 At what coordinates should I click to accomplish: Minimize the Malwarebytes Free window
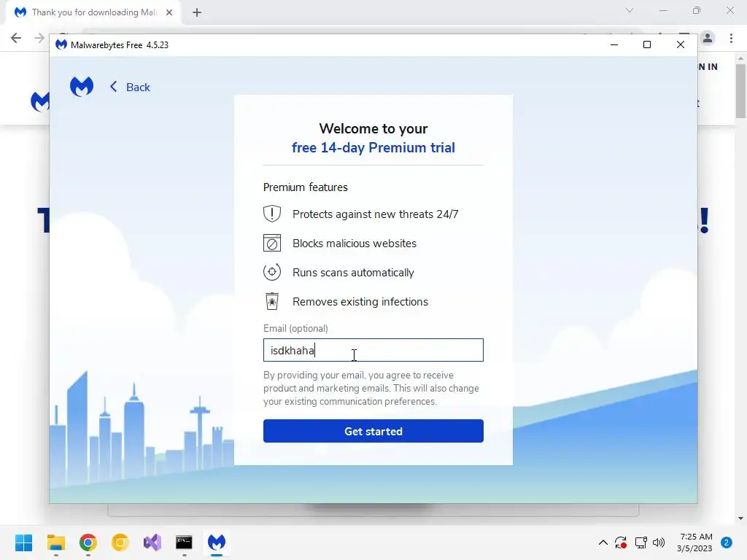click(x=614, y=44)
